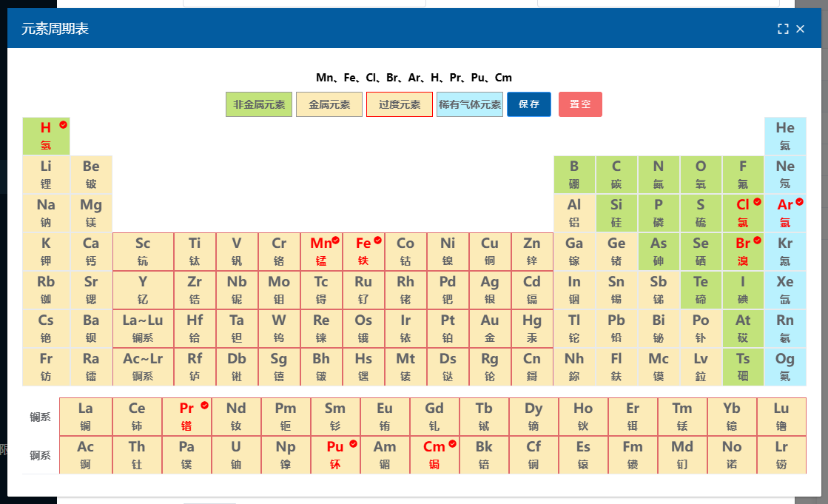Select the Zn zinc cell
The image size is (828, 504).
532,252
